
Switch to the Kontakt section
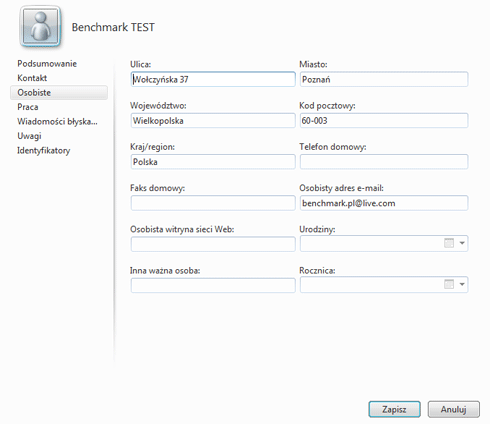[x=32, y=78]
